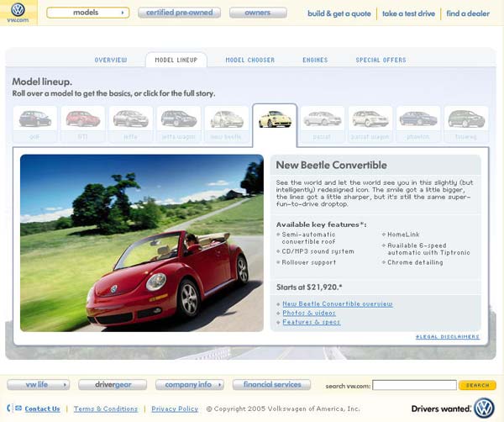Screen dimensions: 504x422
Task: Select the Touareg model thumbnail
Action: pyautogui.click(x=466, y=124)
